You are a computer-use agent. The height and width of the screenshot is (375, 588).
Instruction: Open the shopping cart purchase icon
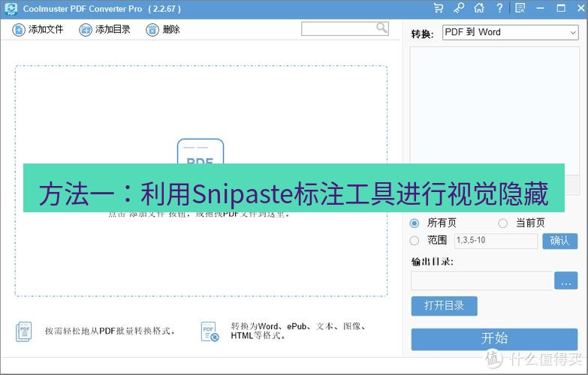tap(438, 7)
